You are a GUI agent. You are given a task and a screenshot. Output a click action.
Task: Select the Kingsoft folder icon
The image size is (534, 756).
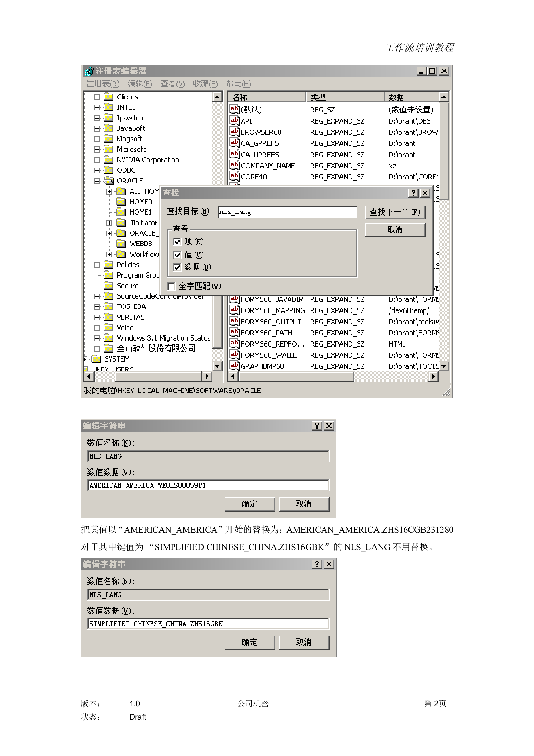(109, 139)
